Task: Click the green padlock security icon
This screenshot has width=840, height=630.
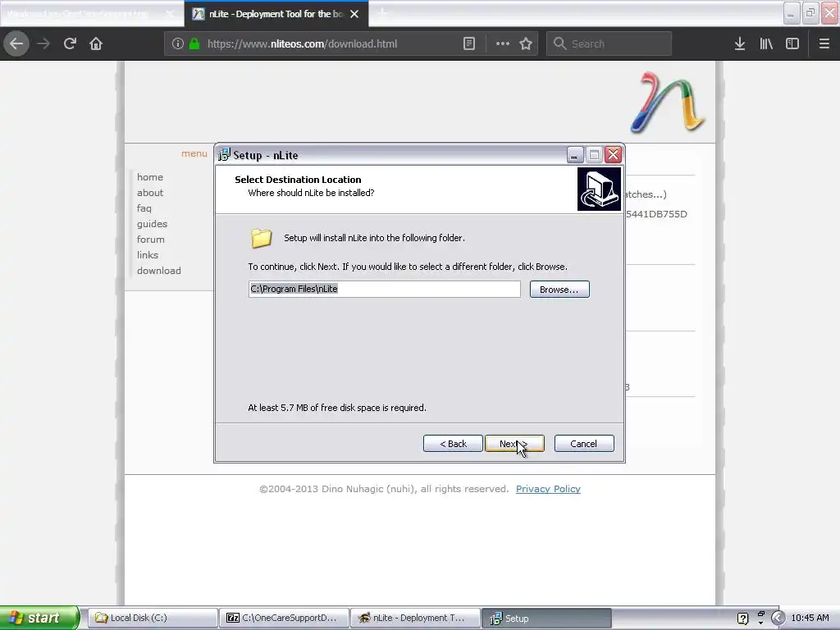Action: point(194,44)
